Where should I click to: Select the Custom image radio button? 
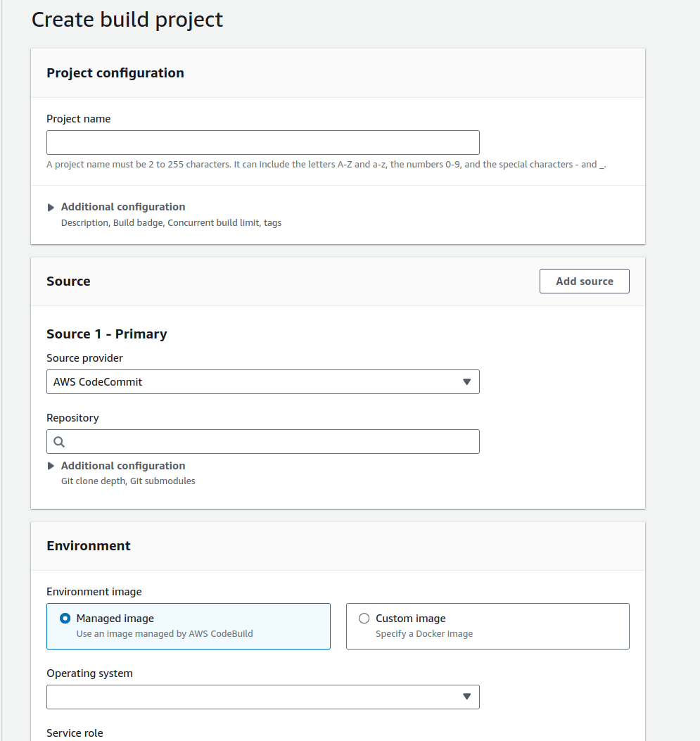[364, 618]
